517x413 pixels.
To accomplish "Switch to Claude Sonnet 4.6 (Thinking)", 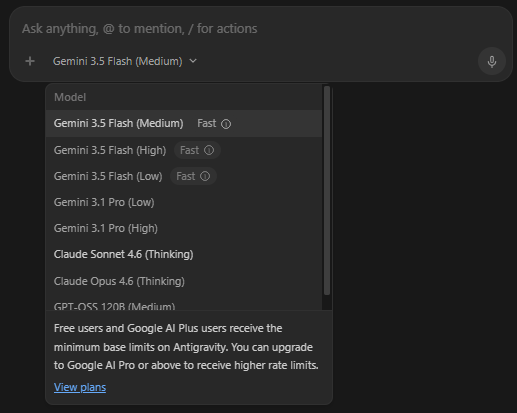I will point(184,254).
